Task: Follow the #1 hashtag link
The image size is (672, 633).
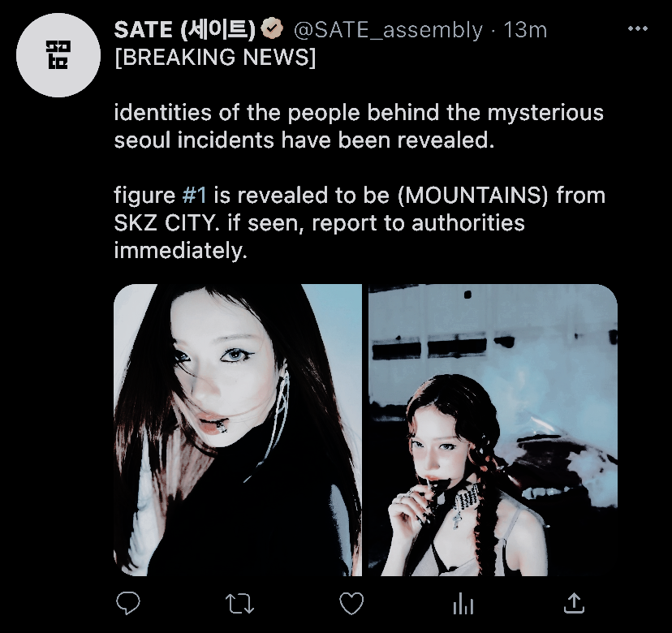Action: [194, 195]
